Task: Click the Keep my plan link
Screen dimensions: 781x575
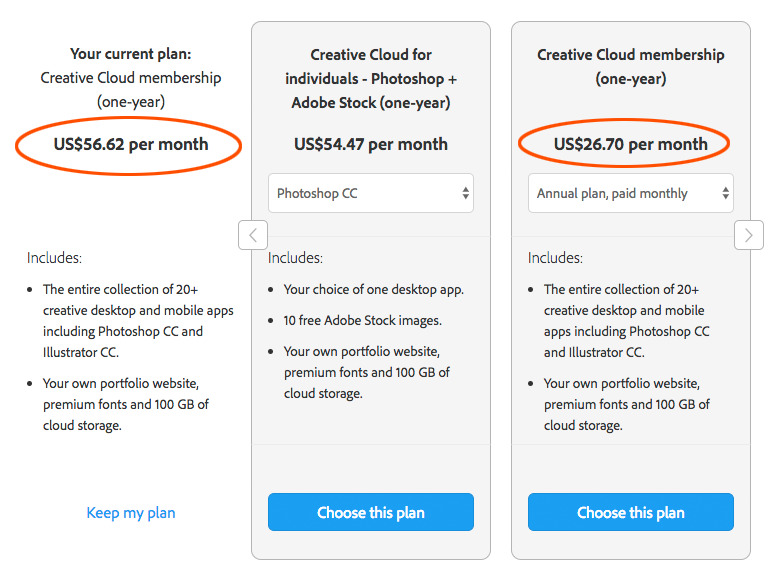Action: click(x=131, y=513)
